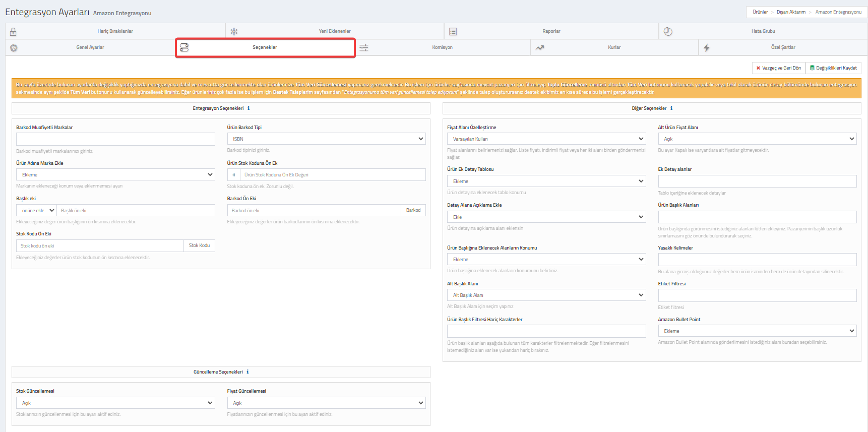
Task: Click the Stok Kodu addon button
Action: pyautogui.click(x=199, y=245)
